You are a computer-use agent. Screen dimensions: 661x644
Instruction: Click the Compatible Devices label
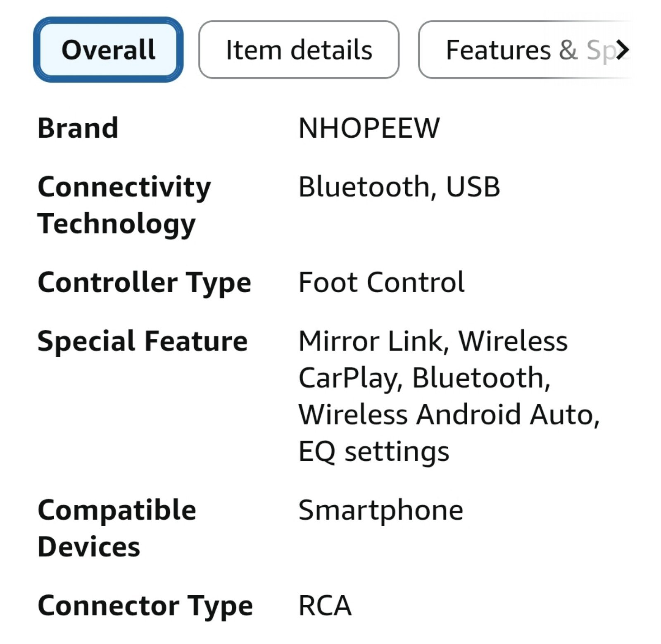point(117,529)
